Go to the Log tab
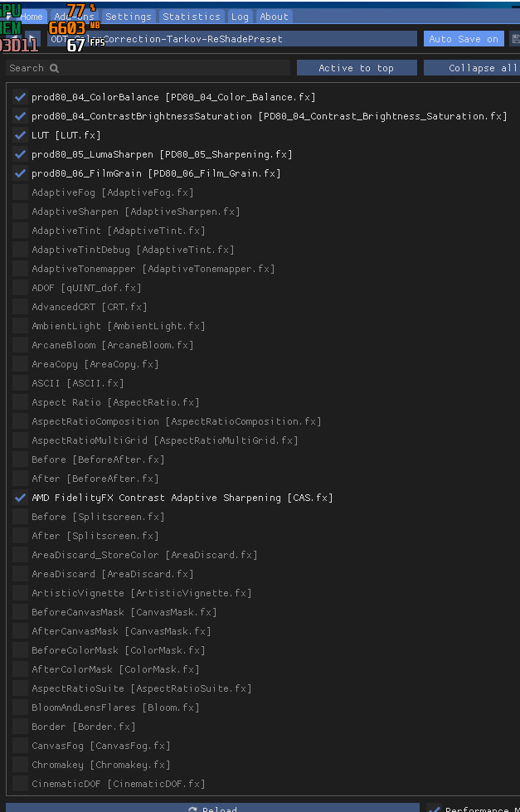The image size is (520, 812). click(x=240, y=17)
